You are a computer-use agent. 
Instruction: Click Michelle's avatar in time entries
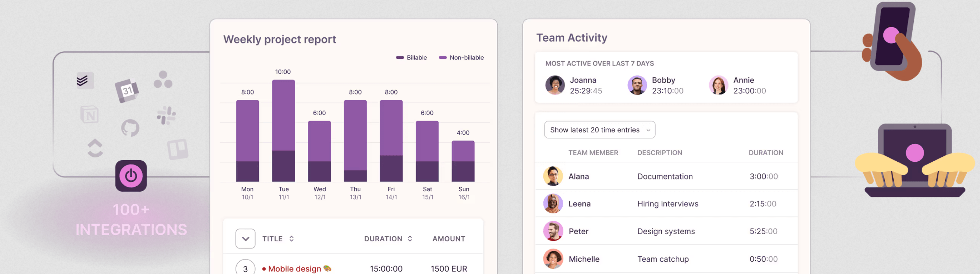(553, 259)
